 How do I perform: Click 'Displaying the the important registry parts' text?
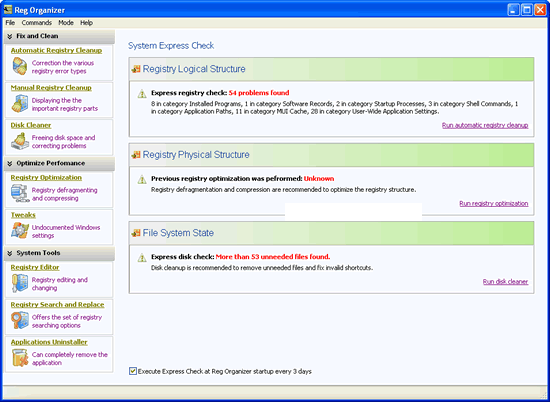pyautogui.click(x=65, y=105)
